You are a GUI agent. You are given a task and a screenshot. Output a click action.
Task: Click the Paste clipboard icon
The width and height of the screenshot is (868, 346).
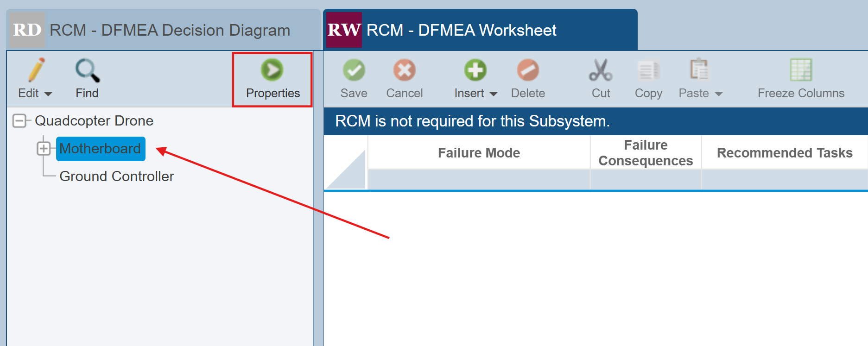click(x=699, y=70)
